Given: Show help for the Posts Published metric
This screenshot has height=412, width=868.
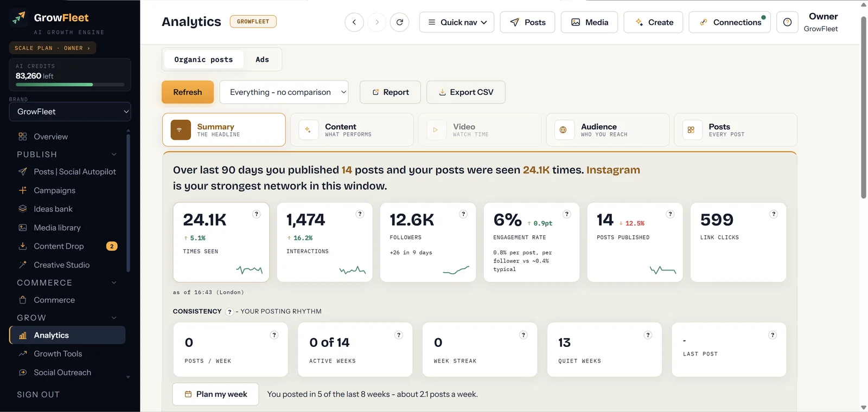Looking at the screenshot, I should (x=671, y=214).
